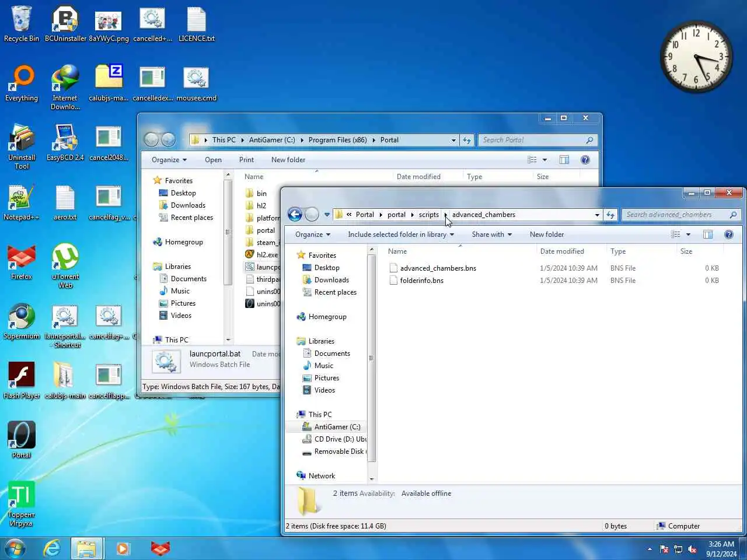
Task: Select mousee.cmd desktop file
Action: click(196, 83)
